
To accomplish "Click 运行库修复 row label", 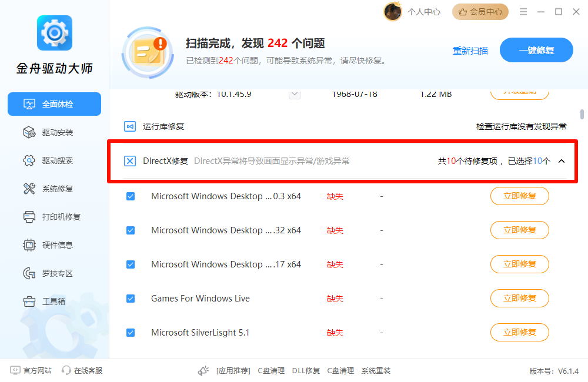I will pyautogui.click(x=163, y=127).
